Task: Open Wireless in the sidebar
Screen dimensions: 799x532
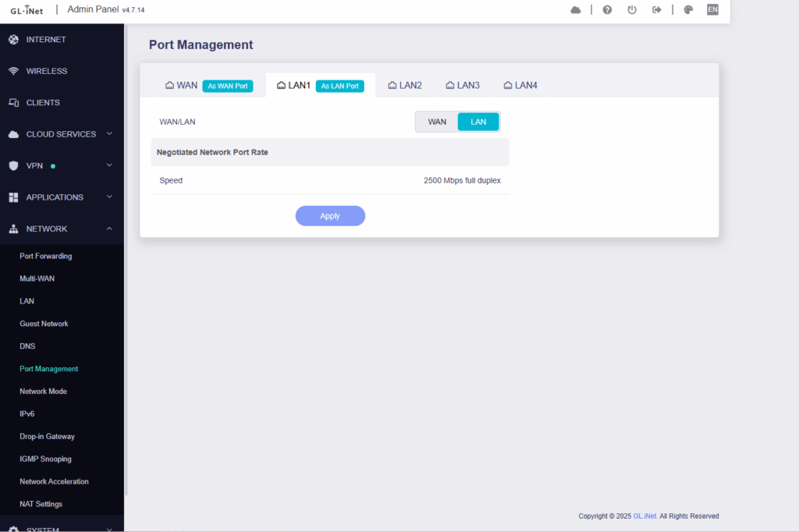Action: (x=62, y=71)
